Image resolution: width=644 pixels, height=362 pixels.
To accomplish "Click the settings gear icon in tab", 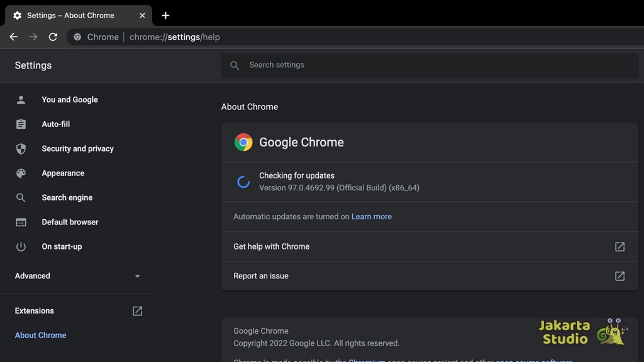I will pyautogui.click(x=17, y=16).
